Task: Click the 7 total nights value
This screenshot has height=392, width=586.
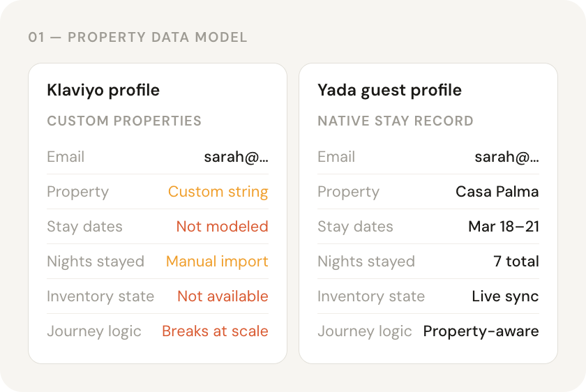Action: (x=516, y=261)
